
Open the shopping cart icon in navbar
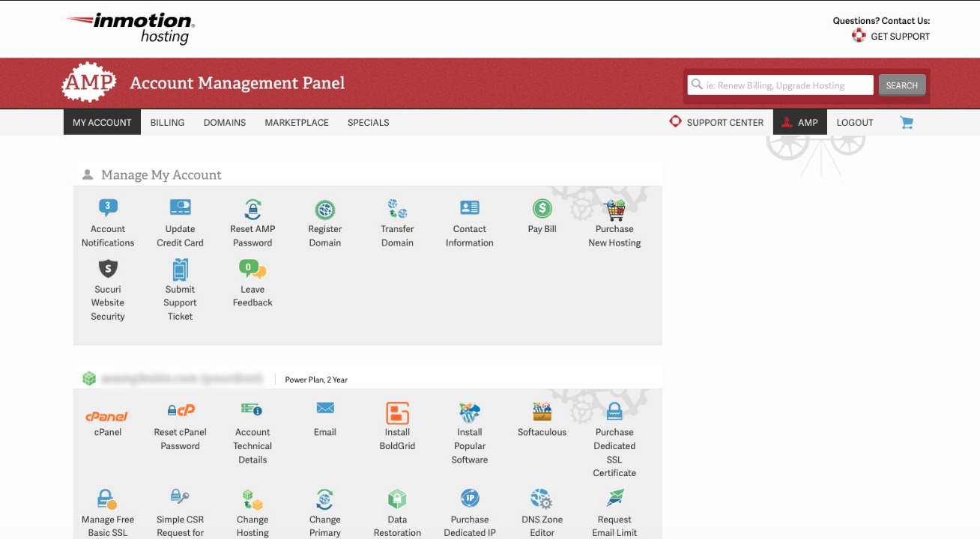point(907,123)
